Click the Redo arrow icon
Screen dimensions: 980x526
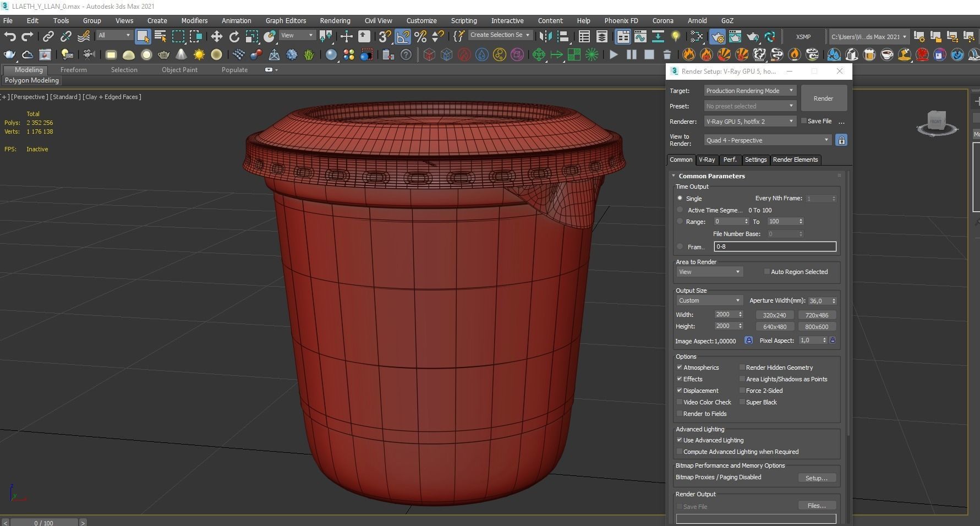pyautogui.click(x=27, y=36)
